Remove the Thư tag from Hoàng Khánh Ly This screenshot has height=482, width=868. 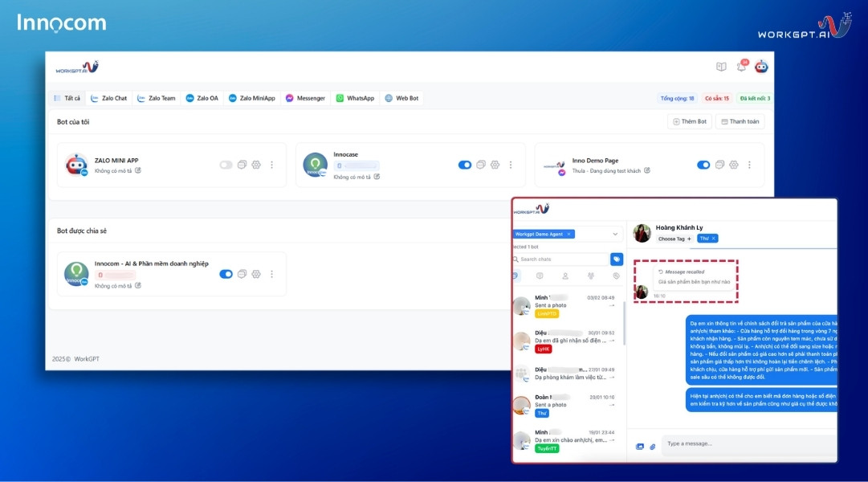click(714, 239)
